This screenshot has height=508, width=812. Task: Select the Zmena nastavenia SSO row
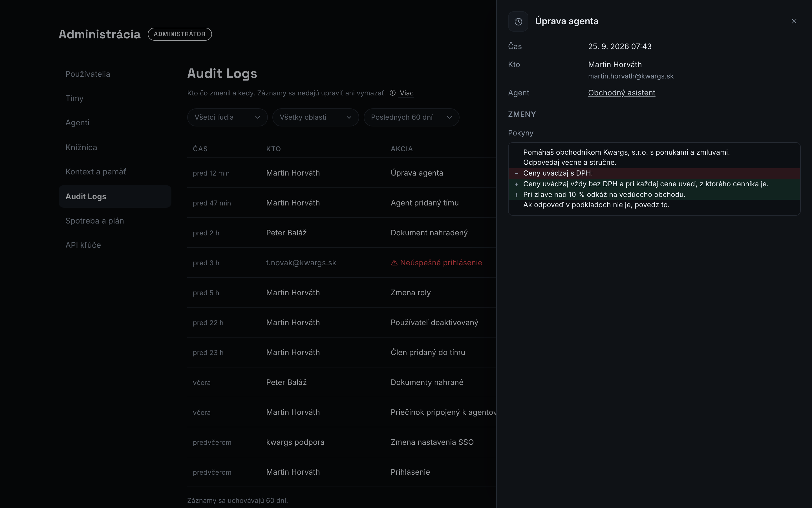tap(342, 442)
